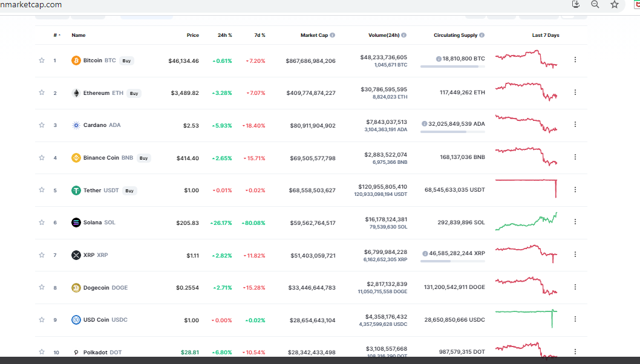Click the info icon beside 46,585,282,244 XRP

tap(425, 253)
